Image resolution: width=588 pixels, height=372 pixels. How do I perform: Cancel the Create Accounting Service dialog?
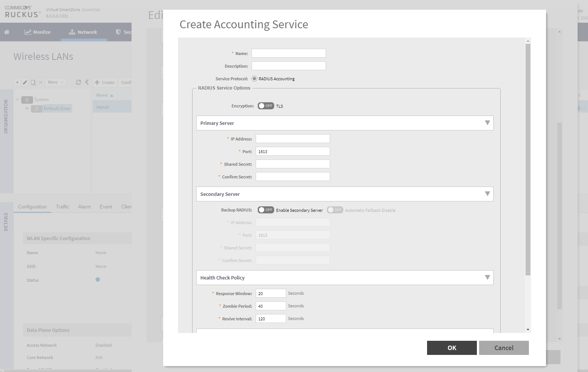(504, 348)
